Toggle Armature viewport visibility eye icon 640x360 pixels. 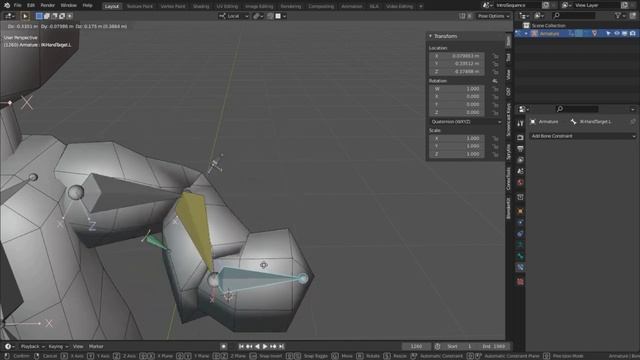click(617, 33)
